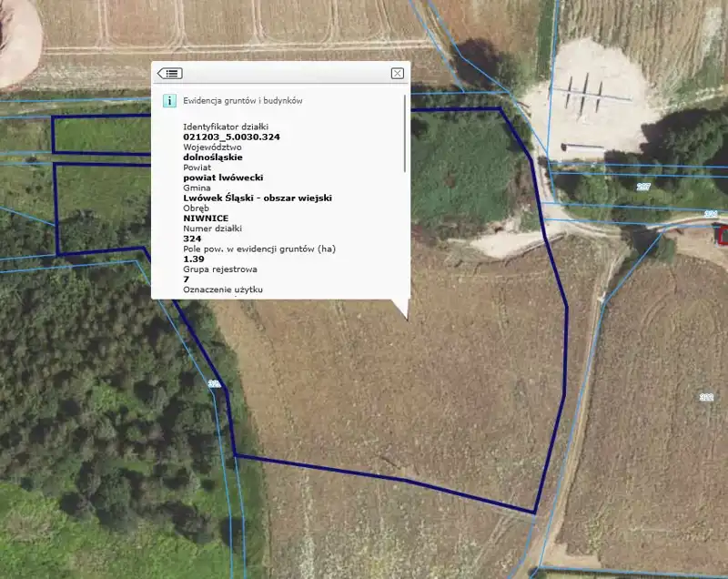Click the "powiat lwówecki" value
This screenshot has width=728, height=579.
pyautogui.click(x=223, y=178)
